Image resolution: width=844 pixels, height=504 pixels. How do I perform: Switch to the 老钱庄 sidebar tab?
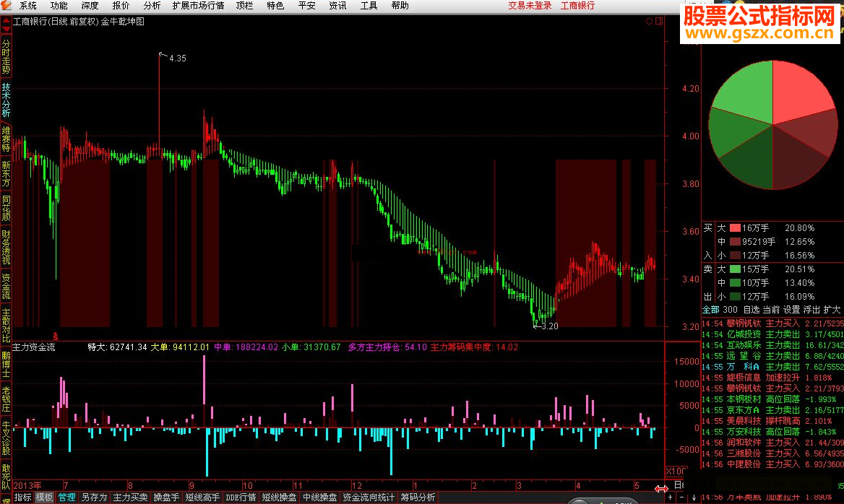(6, 399)
